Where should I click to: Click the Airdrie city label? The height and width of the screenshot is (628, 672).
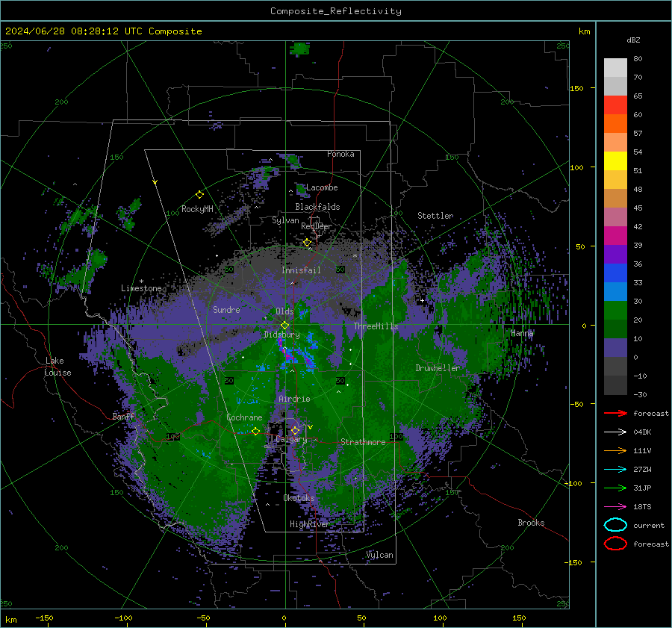pyautogui.click(x=294, y=399)
